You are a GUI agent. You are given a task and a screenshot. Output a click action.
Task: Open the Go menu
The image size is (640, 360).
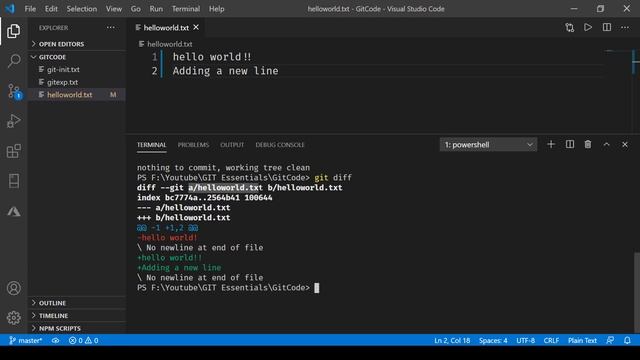(x=136, y=9)
